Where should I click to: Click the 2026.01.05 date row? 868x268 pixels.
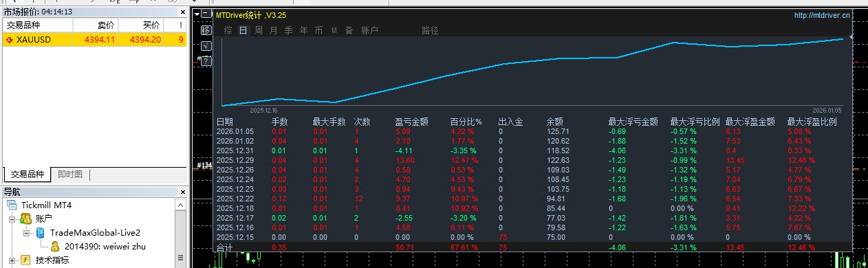pos(235,131)
